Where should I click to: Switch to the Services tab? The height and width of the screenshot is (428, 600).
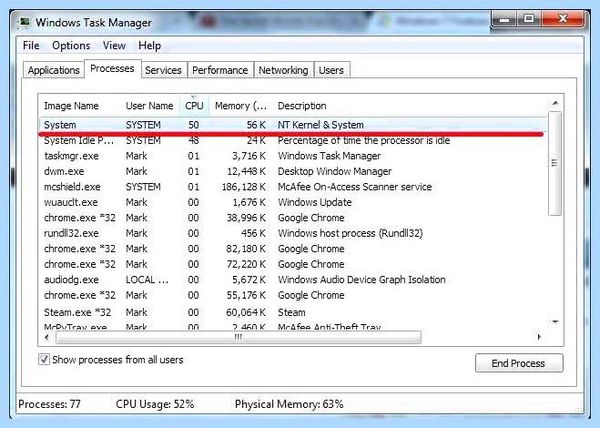(x=163, y=70)
